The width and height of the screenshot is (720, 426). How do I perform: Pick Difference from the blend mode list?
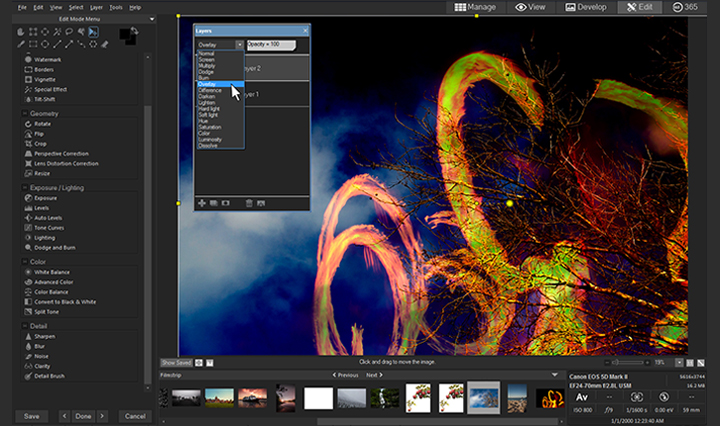pos(211,90)
